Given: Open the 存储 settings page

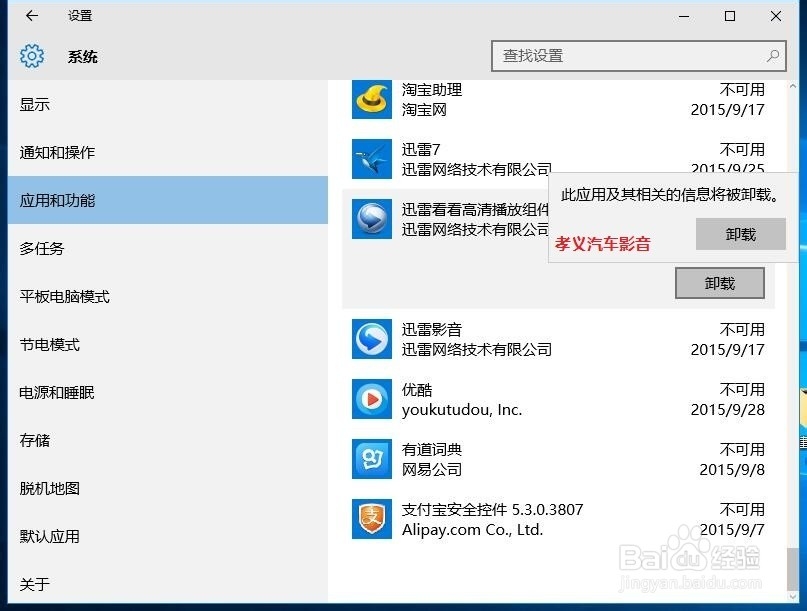Looking at the screenshot, I should tap(168, 440).
